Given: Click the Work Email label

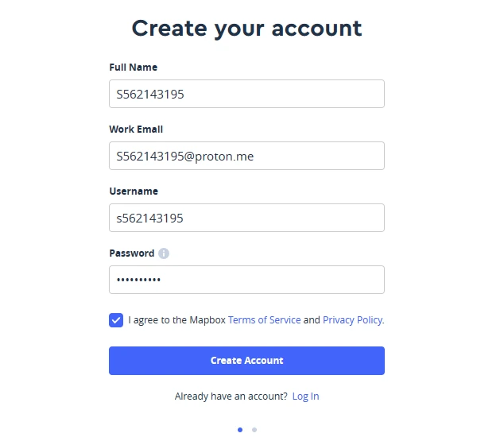Looking at the screenshot, I should click(136, 130).
